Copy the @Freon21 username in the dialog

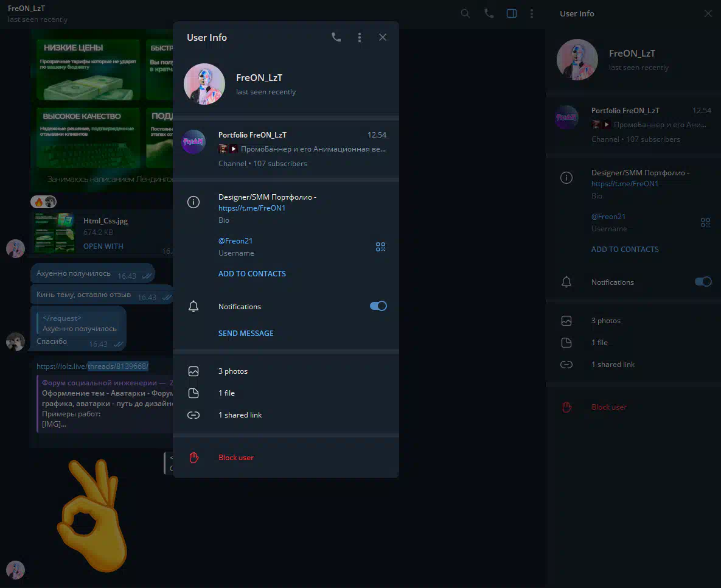(235, 240)
